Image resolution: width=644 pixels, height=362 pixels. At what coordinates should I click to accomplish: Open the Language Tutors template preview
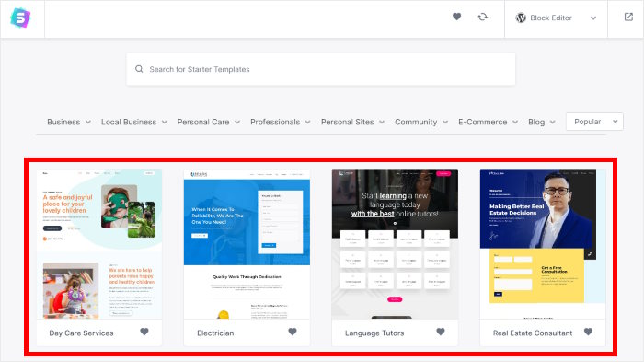pyautogui.click(x=395, y=244)
